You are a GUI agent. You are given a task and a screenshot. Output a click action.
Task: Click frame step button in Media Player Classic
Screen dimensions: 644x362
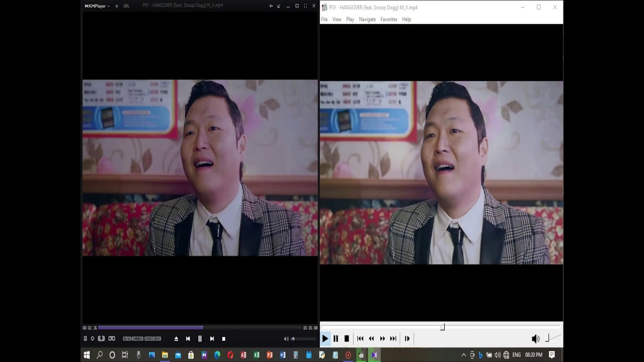coord(407,339)
